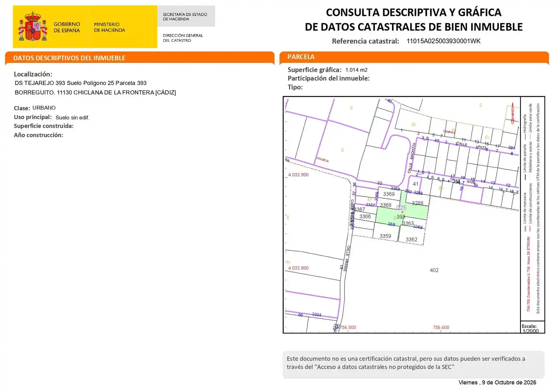Click the Referencia catastral label
The image size is (555, 392).
[x=366, y=41]
